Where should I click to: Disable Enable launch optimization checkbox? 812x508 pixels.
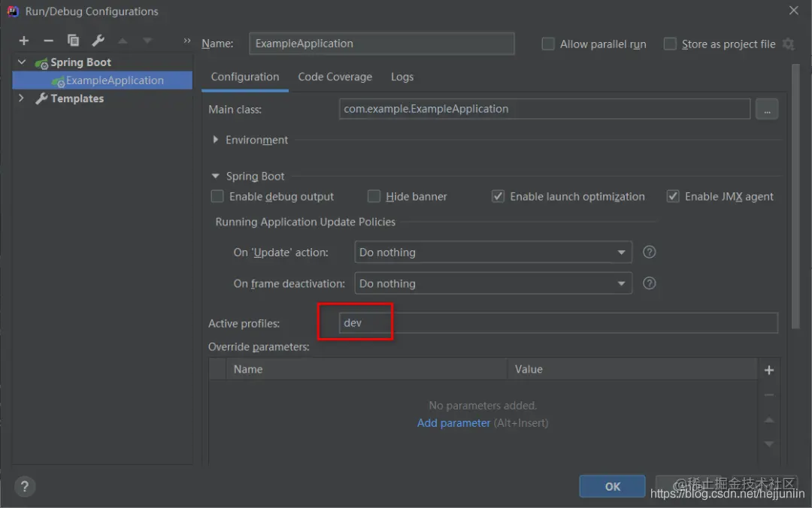pos(498,196)
